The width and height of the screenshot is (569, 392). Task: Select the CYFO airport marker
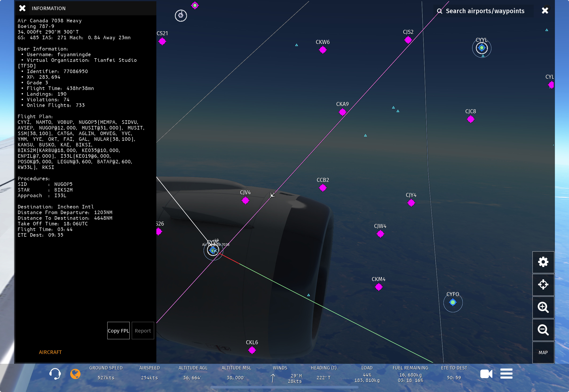453,303
